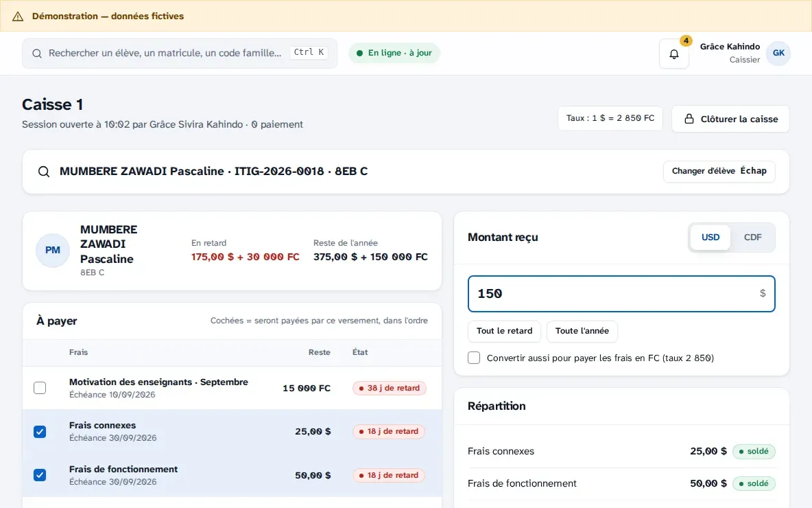This screenshot has height=508, width=812.
Task: Click the exchange rate Taux 1 $ = 2 850 FC
Action: point(610,118)
